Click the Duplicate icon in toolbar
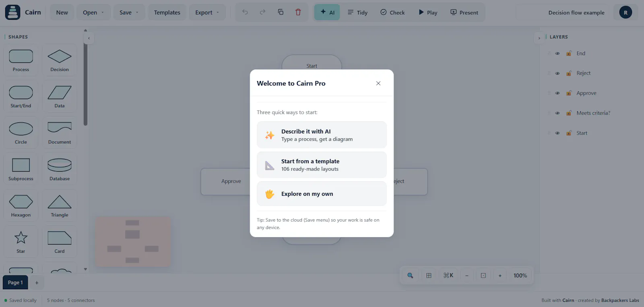Viewport: 644px width, 307px height. (281, 12)
